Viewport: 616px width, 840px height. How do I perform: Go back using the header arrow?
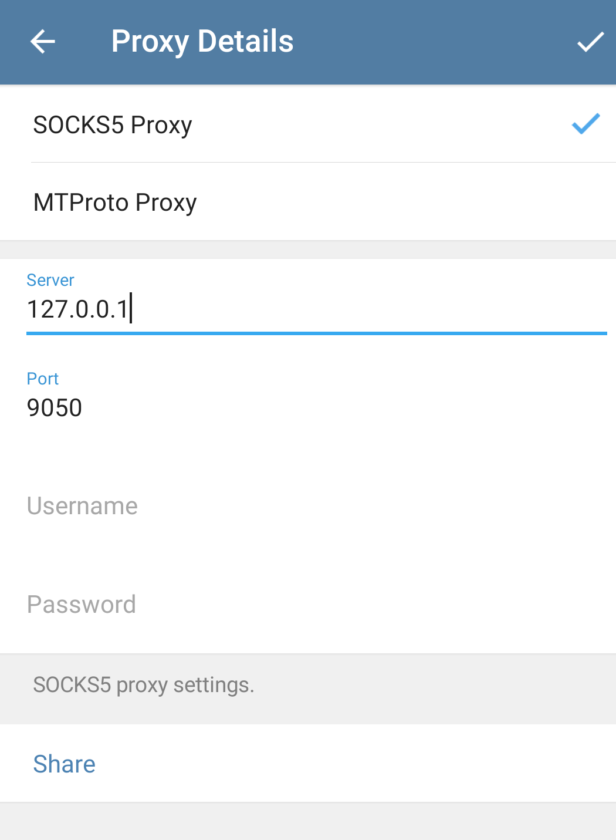pos(43,42)
